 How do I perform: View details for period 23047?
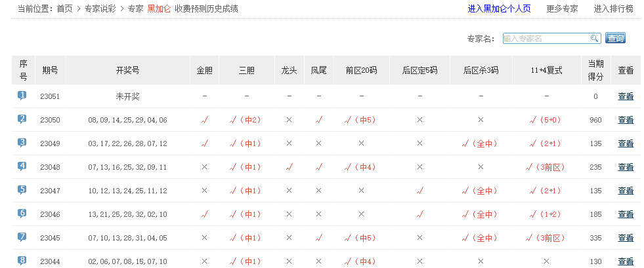626,191
